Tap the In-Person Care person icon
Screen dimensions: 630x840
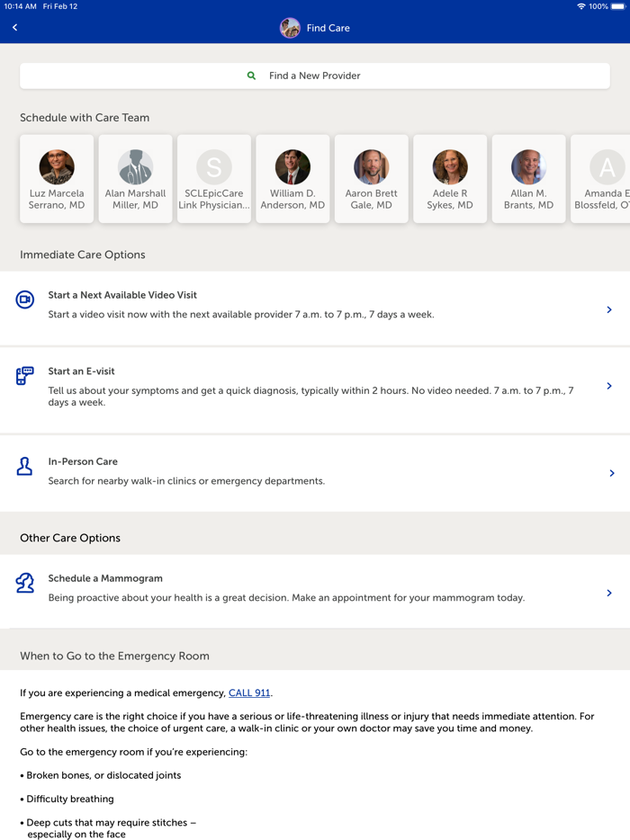point(25,466)
